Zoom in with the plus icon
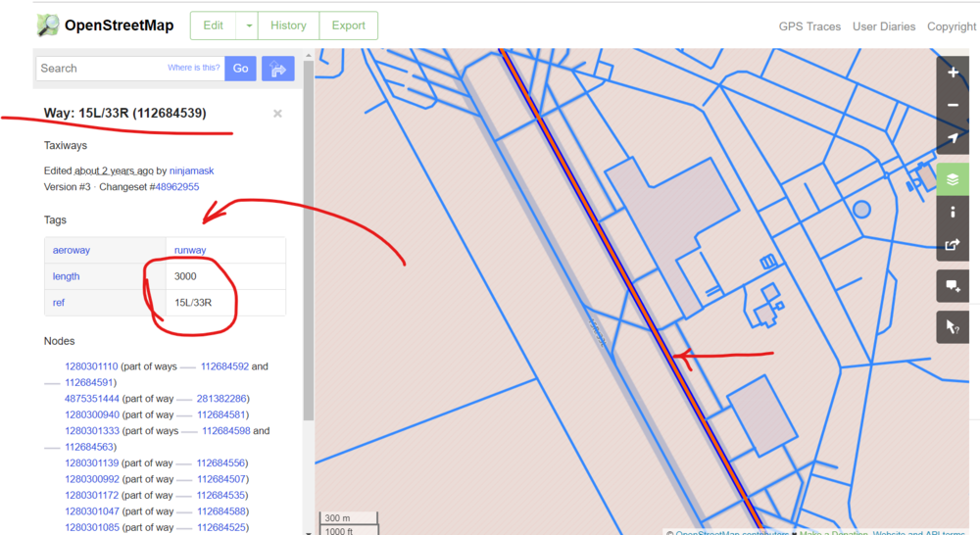This screenshot has height=535, width=980. pyautogui.click(x=953, y=73)
